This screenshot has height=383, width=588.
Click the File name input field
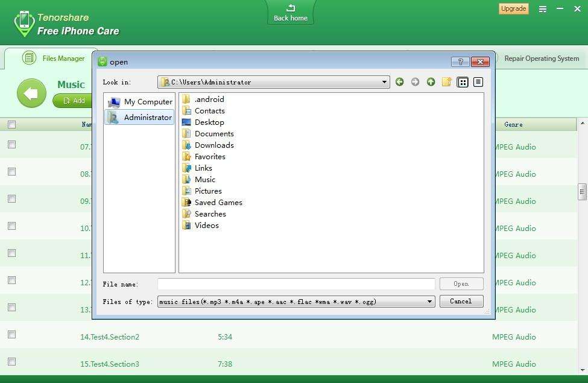[296, 284]
